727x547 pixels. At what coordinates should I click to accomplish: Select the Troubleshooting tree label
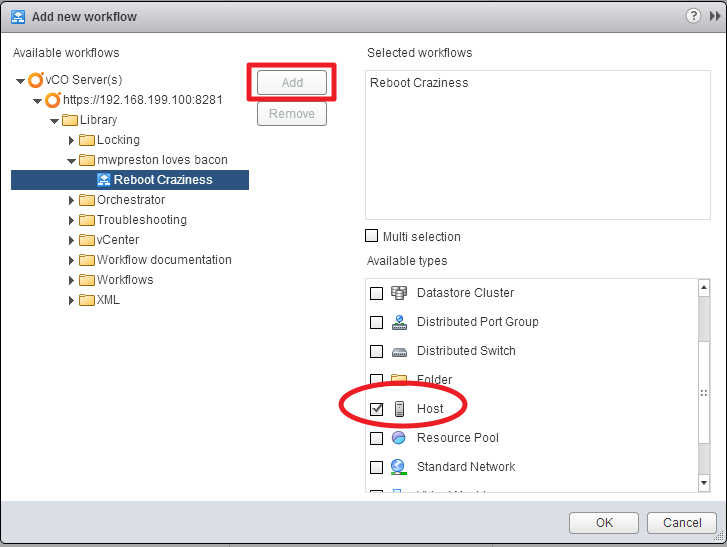pos(142,220)
